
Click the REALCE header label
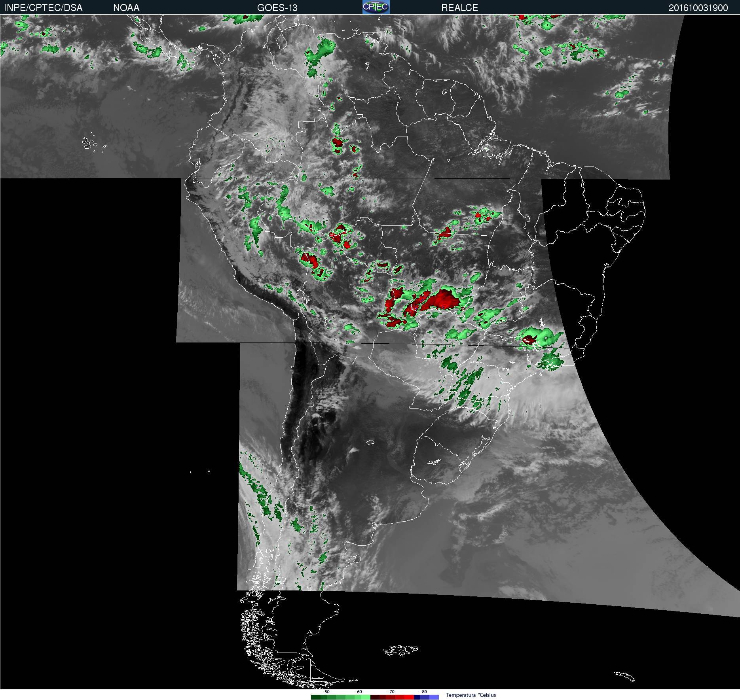coord(459,8)
